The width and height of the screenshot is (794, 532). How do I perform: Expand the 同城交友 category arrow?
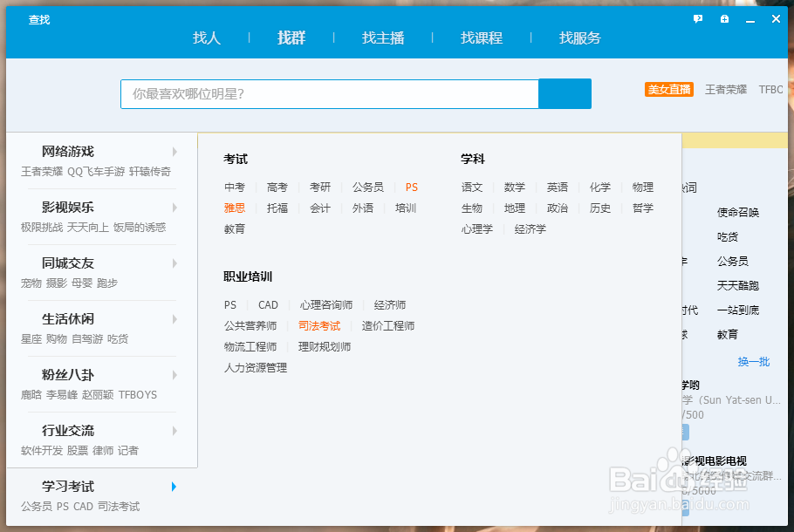pos(175,263)
